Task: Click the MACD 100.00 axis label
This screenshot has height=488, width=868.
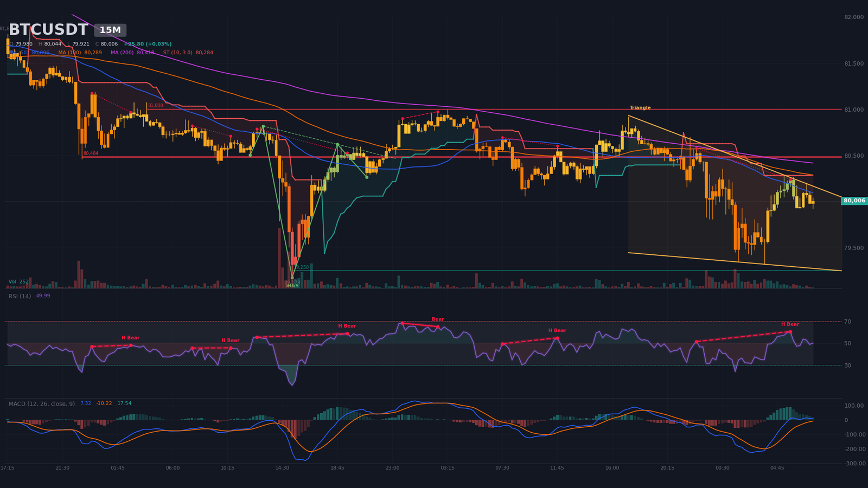Action: point(855,406)
